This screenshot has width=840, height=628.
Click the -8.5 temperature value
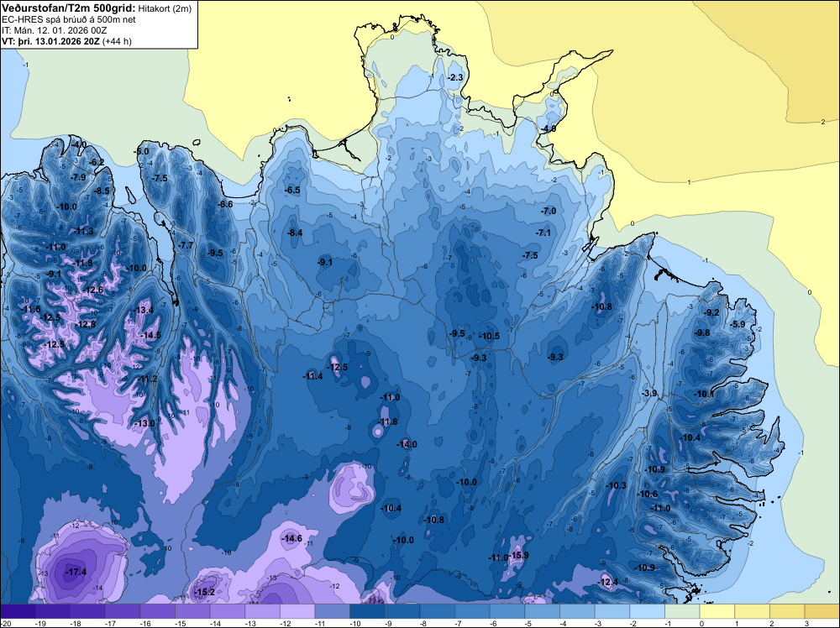click(x=102, y=191)
